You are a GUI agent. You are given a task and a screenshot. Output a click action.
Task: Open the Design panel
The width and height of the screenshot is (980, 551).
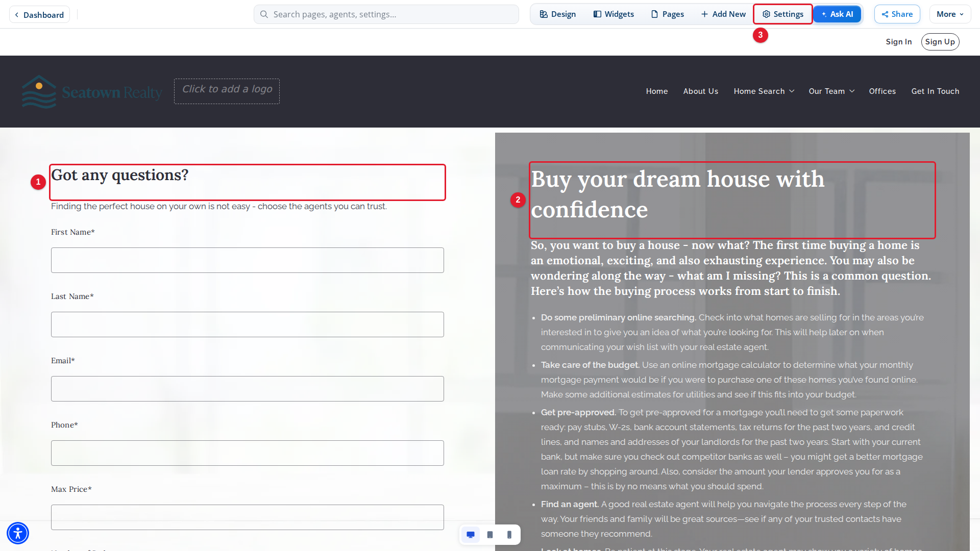pos(558,14)
